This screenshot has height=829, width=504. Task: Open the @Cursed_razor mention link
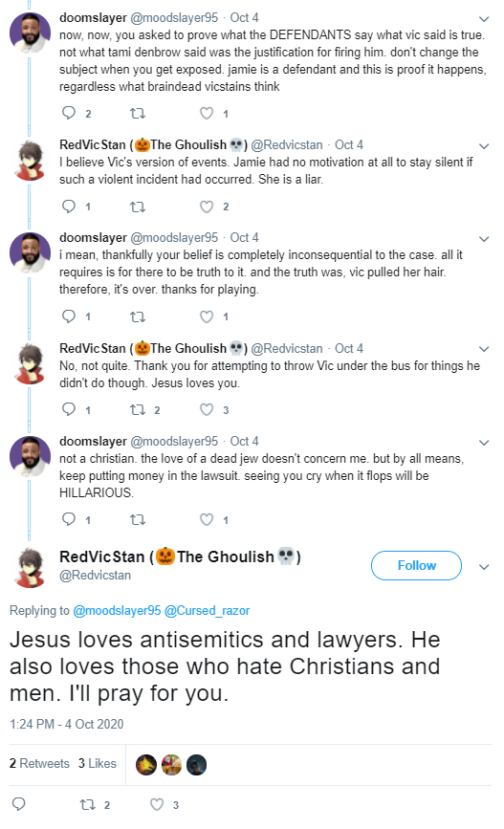pos(207,610)
